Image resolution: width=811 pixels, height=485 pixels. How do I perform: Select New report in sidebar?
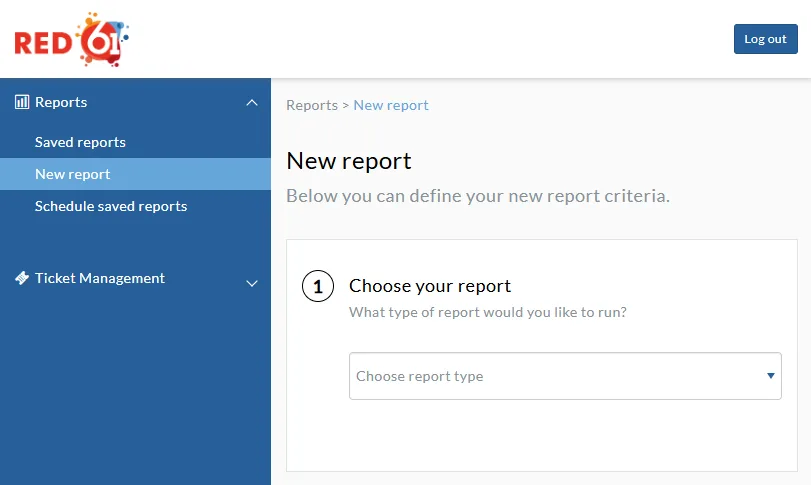coord(73,174)
